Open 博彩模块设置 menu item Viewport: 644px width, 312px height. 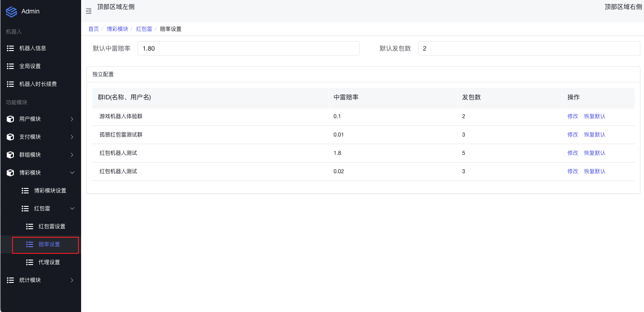(50, 191)
